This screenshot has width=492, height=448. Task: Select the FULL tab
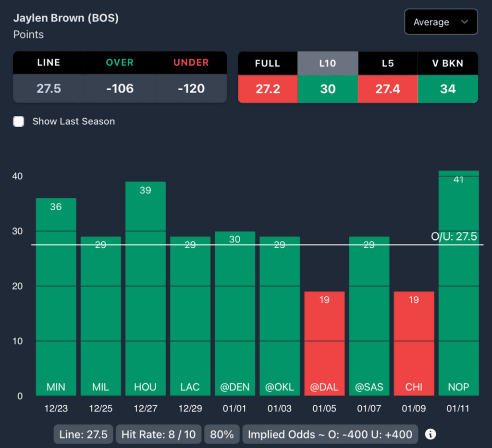[268, 63]
